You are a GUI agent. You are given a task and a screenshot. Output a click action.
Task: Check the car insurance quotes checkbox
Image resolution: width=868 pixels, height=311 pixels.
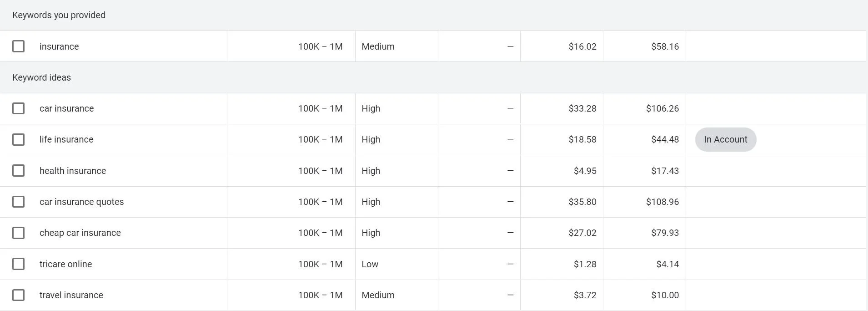click(18, 202)
